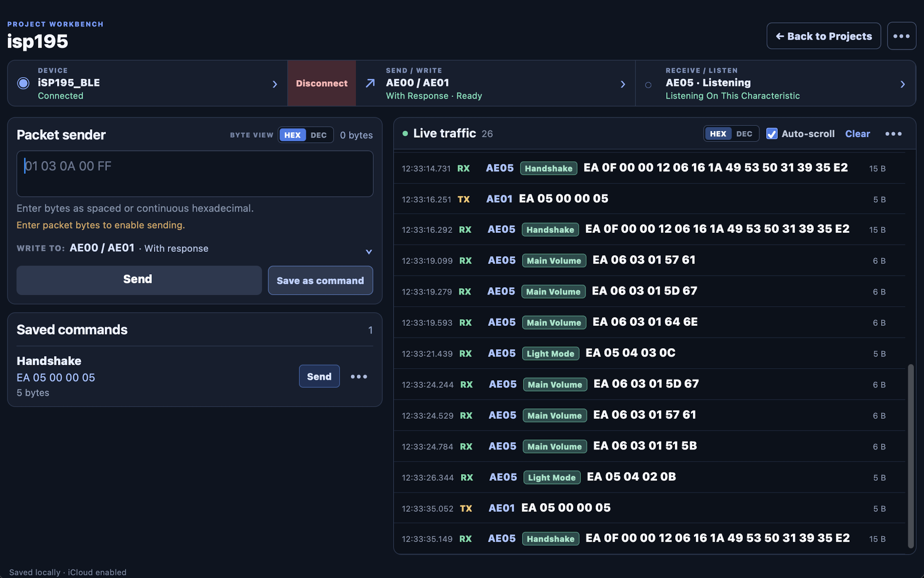The width and height of the screenshot is (924, 578).
Task: Click the main Send button in Packet sender
Action: click(139, 279)
